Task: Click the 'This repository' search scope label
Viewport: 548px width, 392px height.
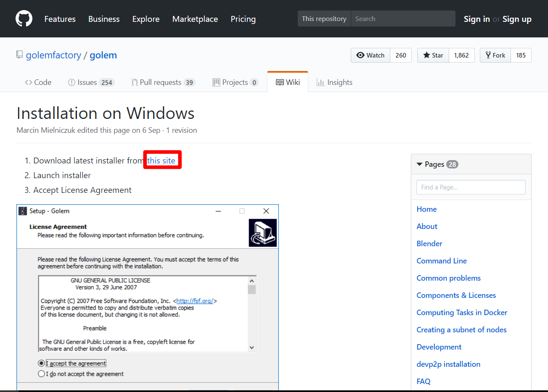Action: click(x=324, y=18)
